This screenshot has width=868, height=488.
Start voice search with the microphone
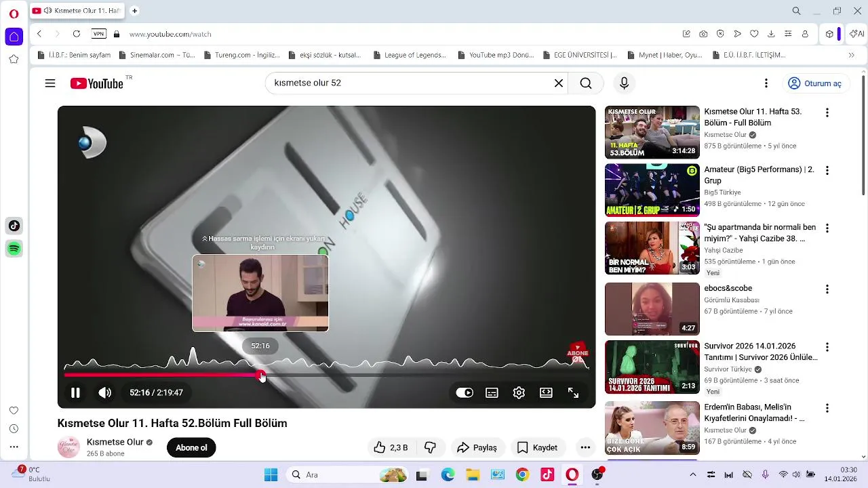tap(625, 83)
